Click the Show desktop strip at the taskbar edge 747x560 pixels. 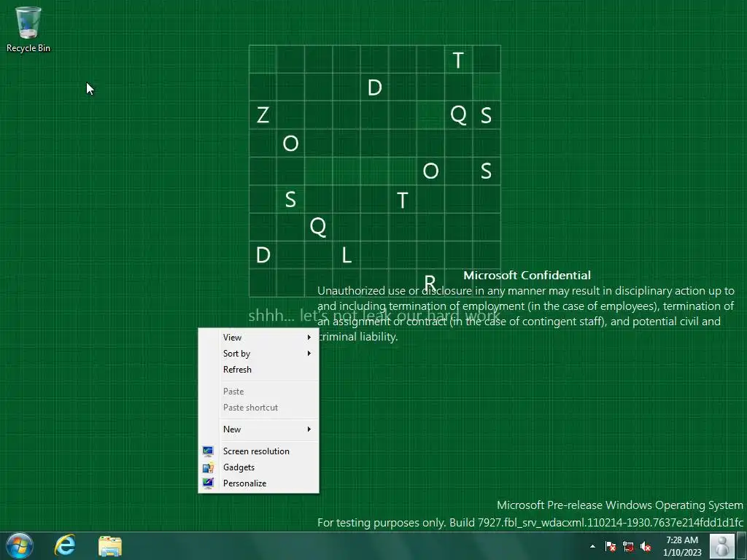[742, 545]
